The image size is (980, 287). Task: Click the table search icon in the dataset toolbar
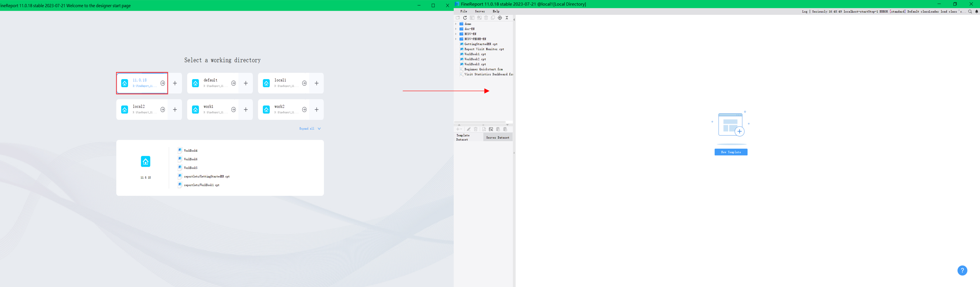[x=491, y=129]
